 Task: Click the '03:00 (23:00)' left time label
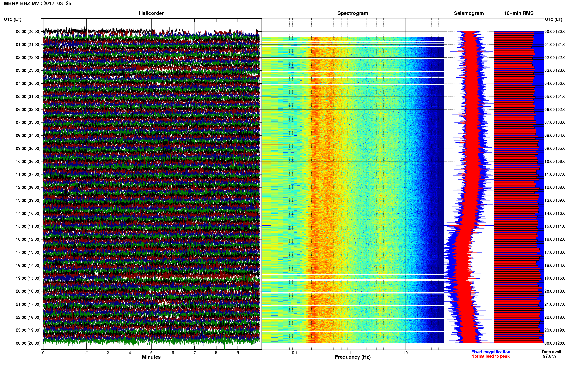(28, 70)
